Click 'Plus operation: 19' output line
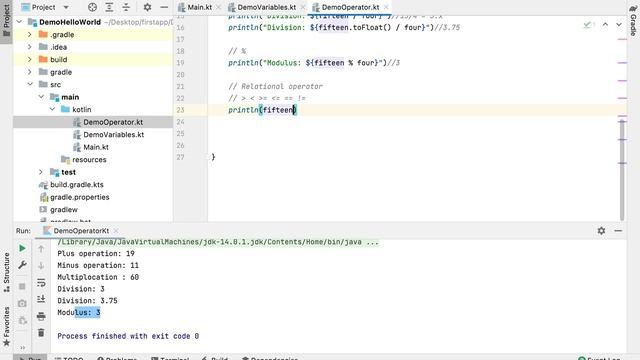640x360 pixels. (x=96, y=253)
